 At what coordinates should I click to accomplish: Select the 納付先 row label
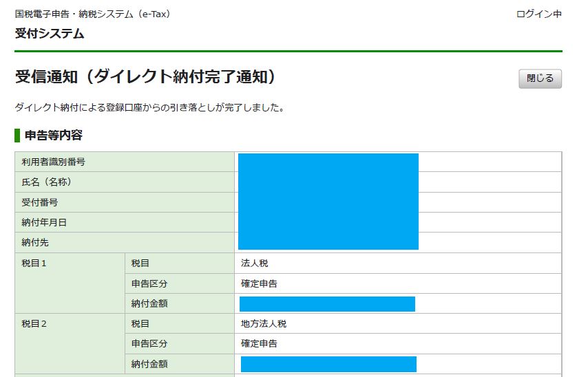(36, 243)
